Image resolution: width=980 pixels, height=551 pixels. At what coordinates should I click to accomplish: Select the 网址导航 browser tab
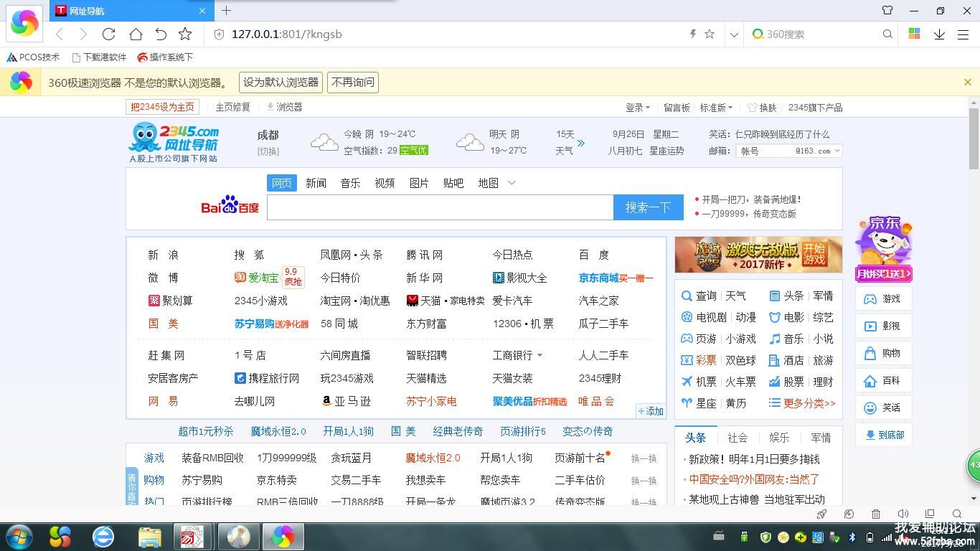click(x=131, y=11)
